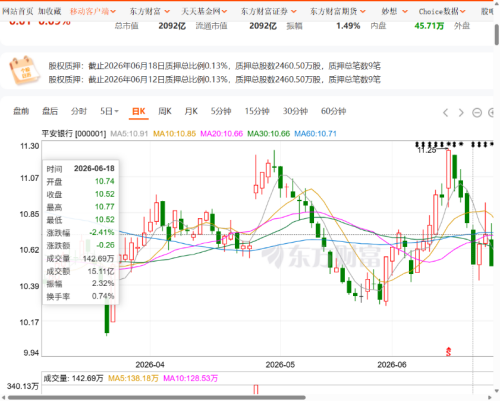Image resolution: width=500 pixels, height=401 pixels.
Task: Click the MA60:10.71 legend label
Action: pyautogui.click(x=315, y=134)
